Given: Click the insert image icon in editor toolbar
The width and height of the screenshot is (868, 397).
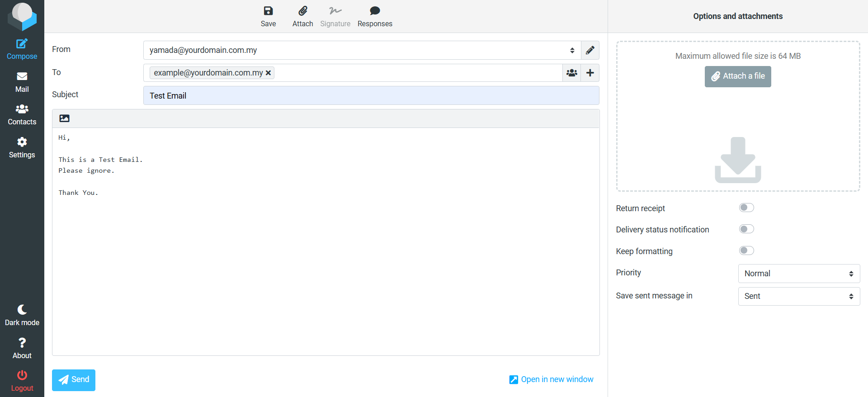Looking at the screenshot, I should pos(65,118).
